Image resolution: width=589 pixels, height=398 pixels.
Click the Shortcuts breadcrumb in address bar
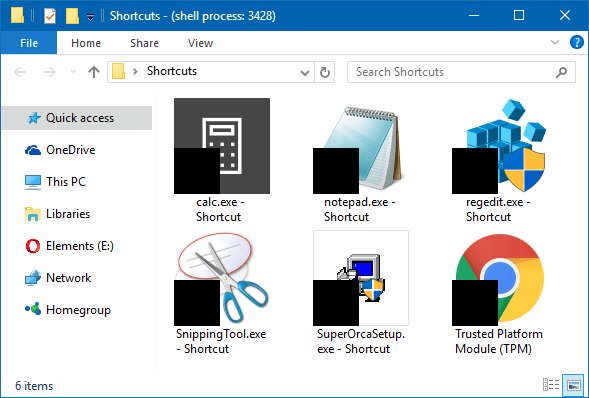172,71
